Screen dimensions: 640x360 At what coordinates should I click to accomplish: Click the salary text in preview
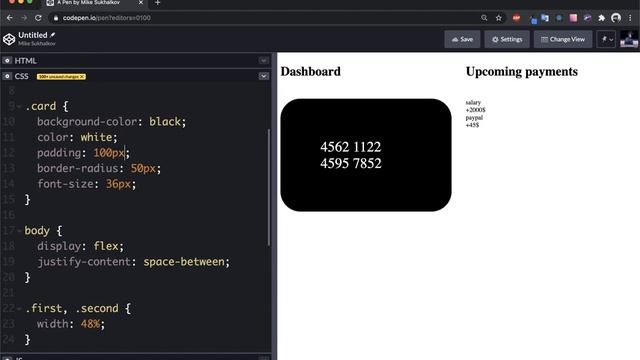coord(473,102)
